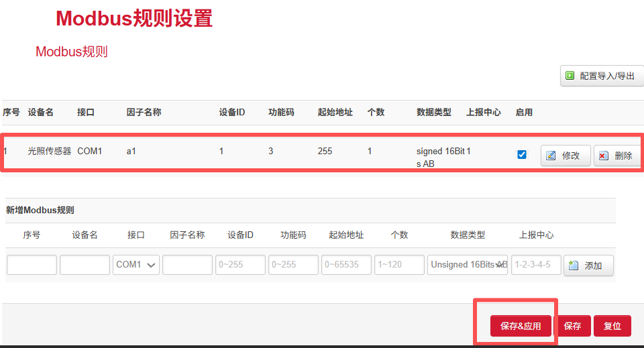Click the 255 start address cell
This screenshot has width=644, height=348.
click(x=325, y=151)
